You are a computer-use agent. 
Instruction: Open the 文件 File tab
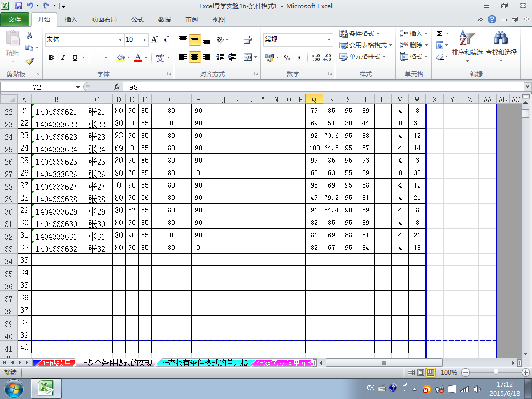tap(15, 20)
